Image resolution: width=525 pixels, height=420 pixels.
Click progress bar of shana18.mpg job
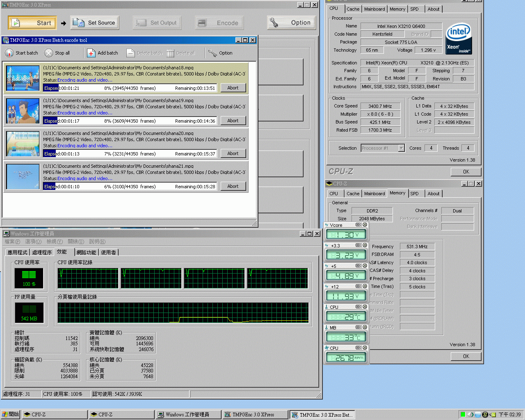(x=130, y=88)
